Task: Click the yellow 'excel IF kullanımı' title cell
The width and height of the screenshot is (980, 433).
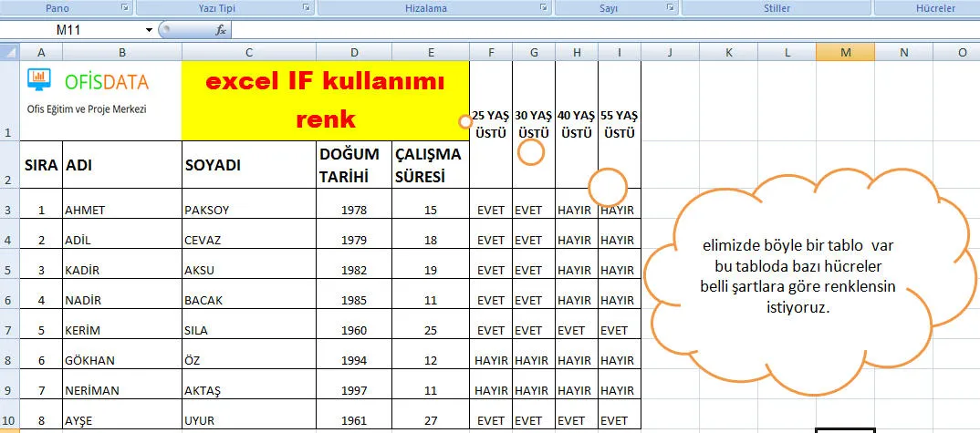Action: (x=325, y=100)
